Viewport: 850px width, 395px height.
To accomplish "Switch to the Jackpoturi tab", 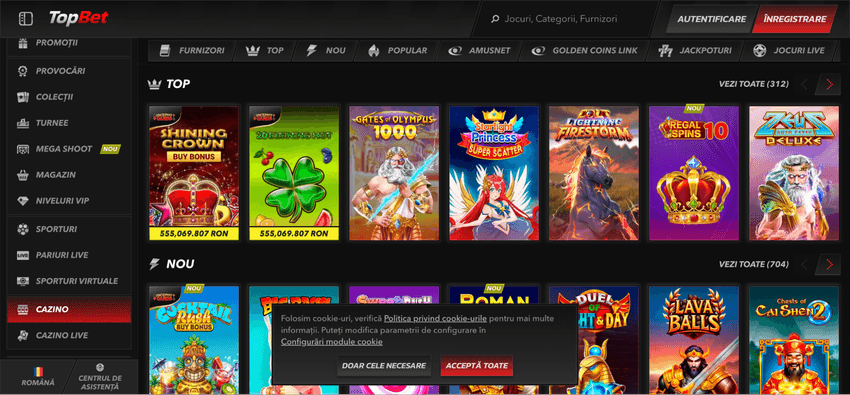I will point(694,50).
